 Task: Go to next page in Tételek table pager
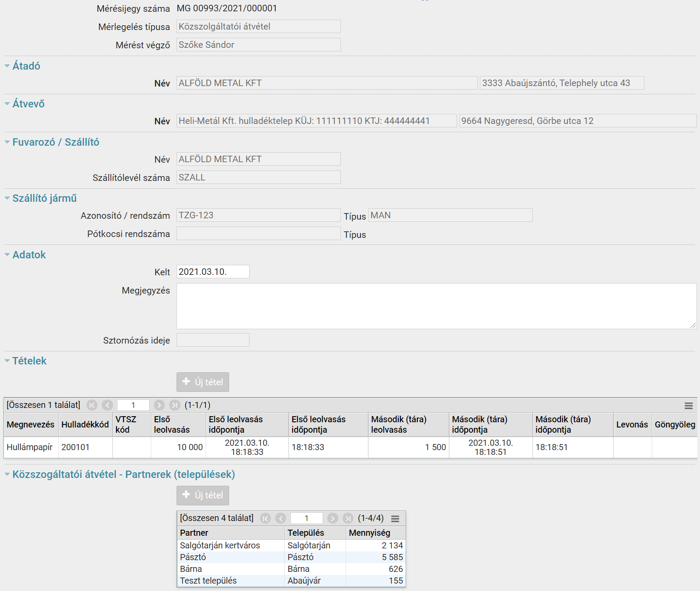pyautogui.click(x=159, y=405)
